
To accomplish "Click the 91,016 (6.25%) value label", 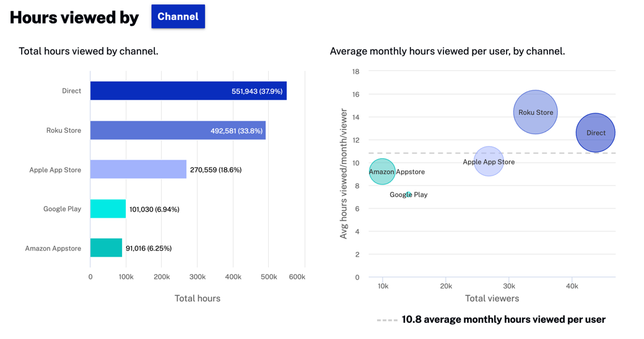I will click(x=149, y=249).
